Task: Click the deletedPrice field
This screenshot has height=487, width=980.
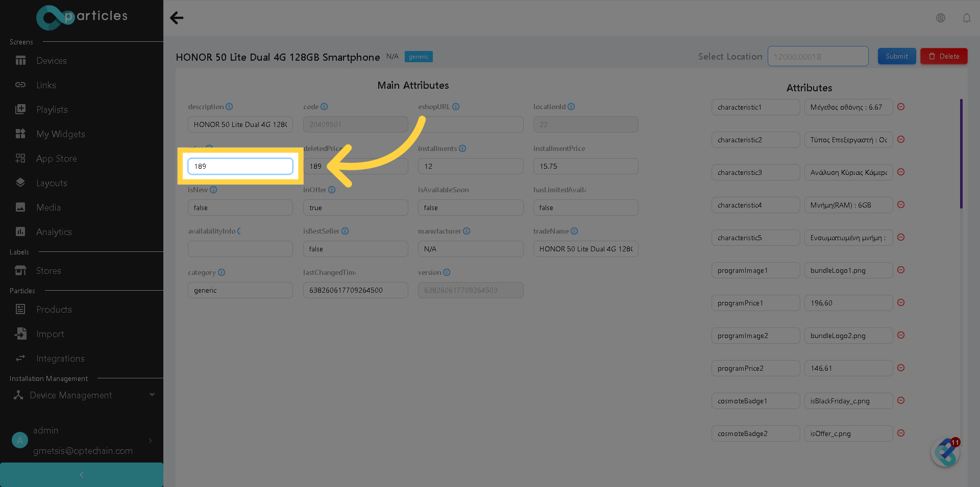Action: (x=356, y=166)
